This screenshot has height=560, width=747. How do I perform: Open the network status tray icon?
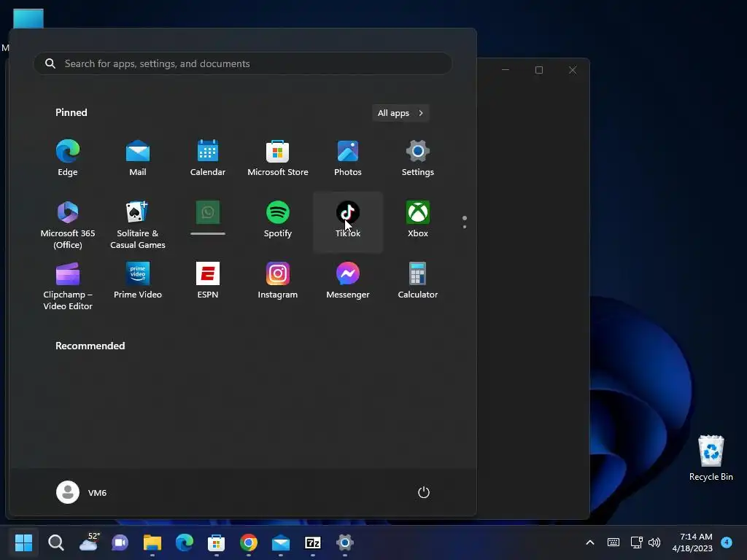pos(636,542)
